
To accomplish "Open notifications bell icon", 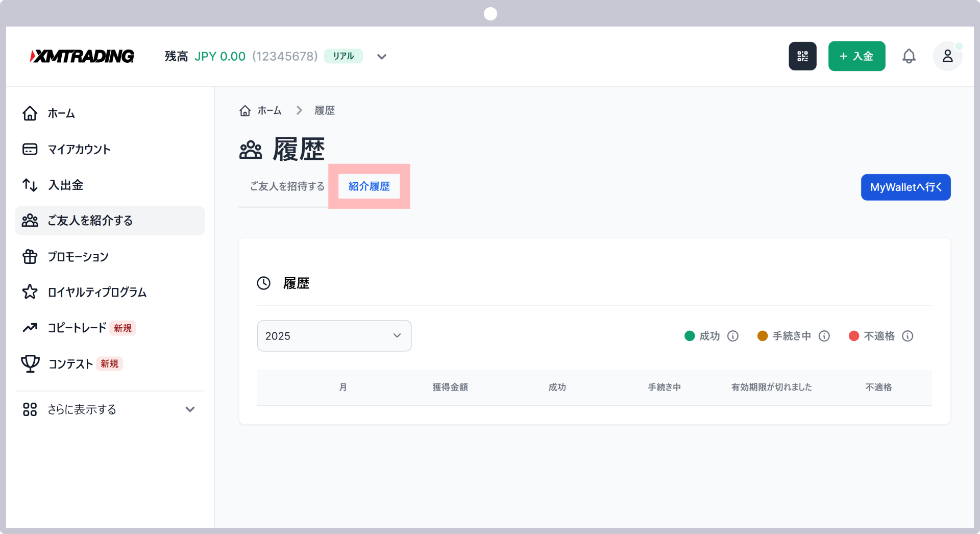I will tap(909, 56).
